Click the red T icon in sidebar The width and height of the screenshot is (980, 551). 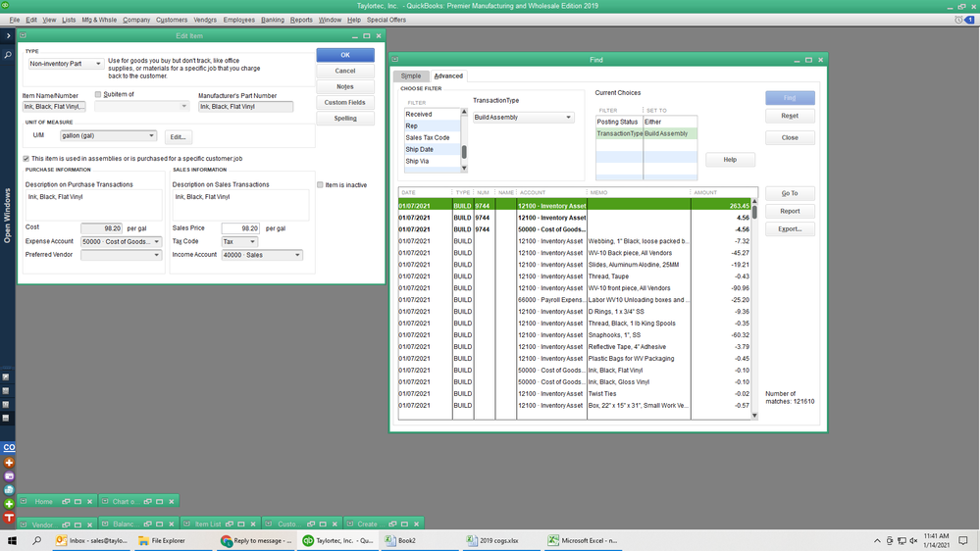pos(9,517)
